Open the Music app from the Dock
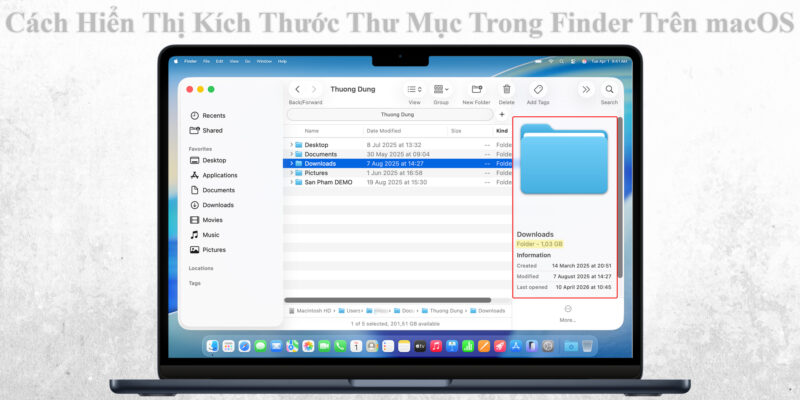 [436, 346]
